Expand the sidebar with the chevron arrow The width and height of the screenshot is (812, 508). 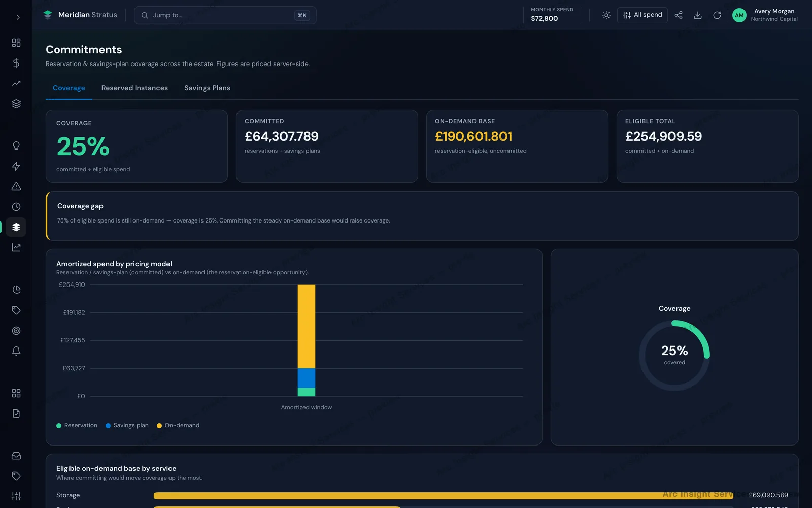click(18, 17)
